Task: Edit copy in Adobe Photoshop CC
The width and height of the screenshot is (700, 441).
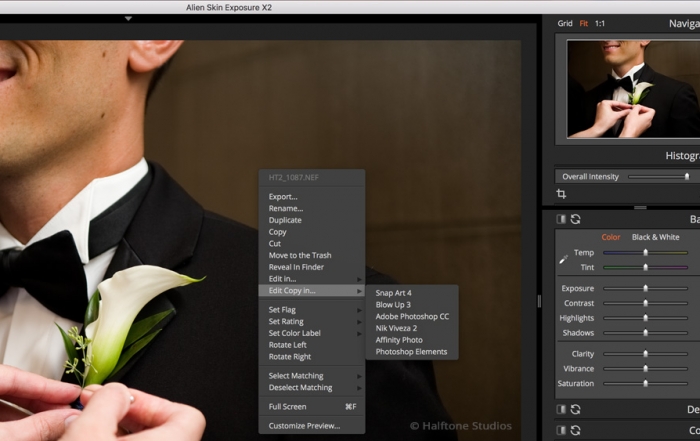Action: pos(412,316)
